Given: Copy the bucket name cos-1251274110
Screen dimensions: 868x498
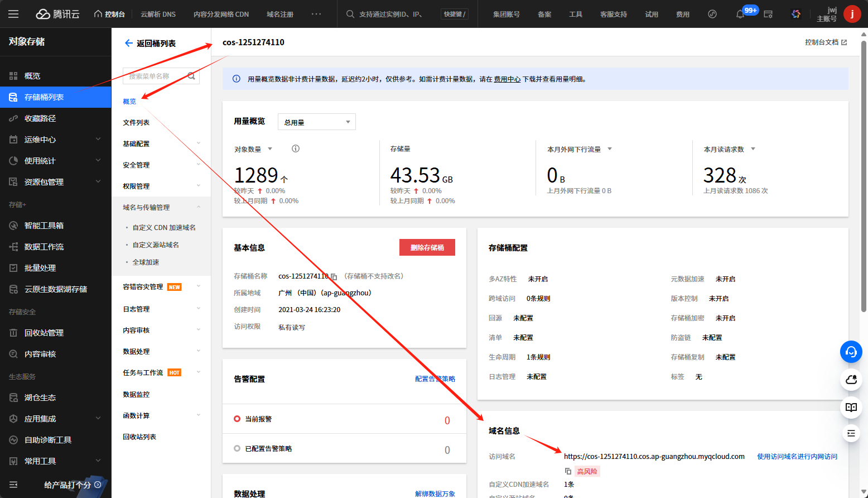Looking at the screenshot, I should click(334, 277).
